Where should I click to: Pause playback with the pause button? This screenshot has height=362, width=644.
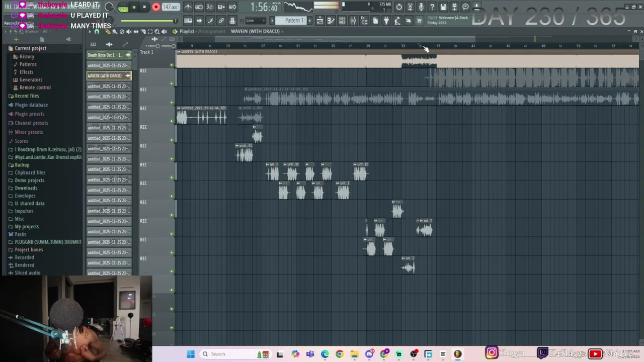pos(134,7)
